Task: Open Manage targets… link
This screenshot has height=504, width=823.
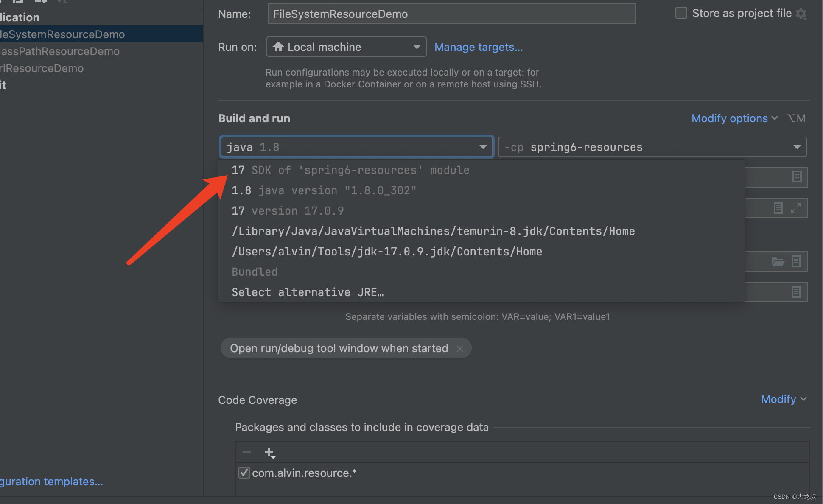Action: point(479,47)
